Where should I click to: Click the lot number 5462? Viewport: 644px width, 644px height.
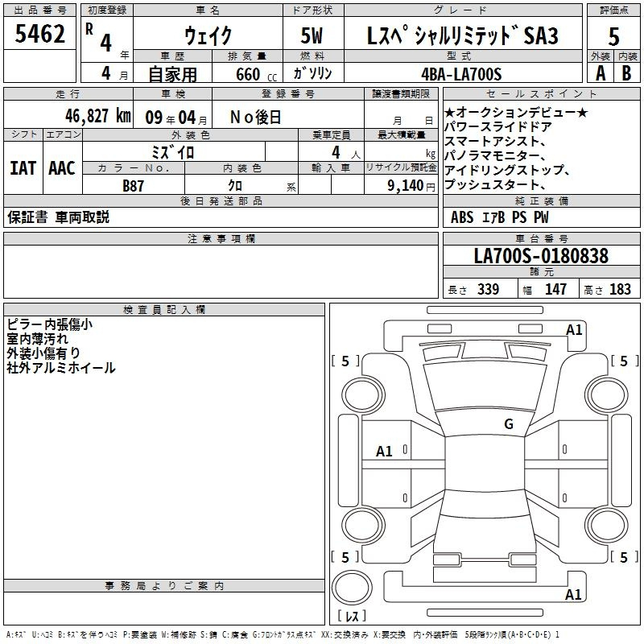(x=39, y=34)
